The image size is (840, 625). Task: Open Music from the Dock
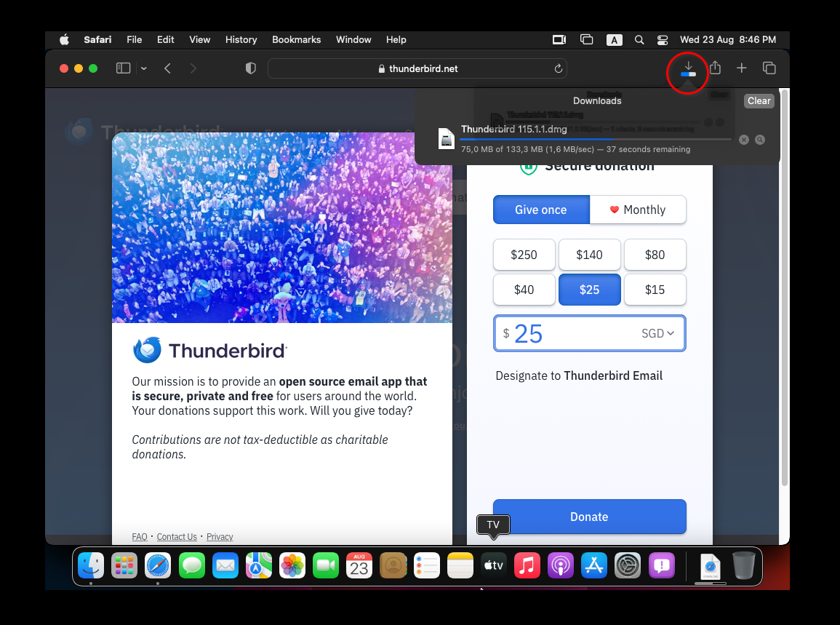527,565
